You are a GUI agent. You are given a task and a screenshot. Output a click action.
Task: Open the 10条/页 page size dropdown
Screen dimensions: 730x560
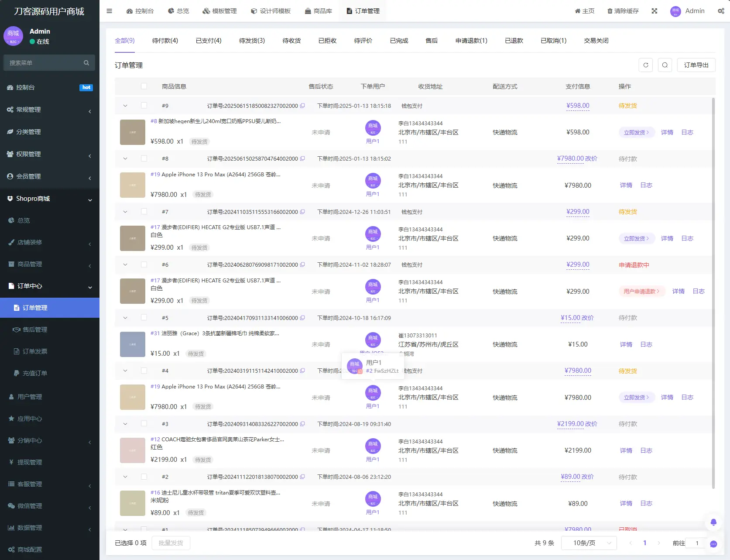(x=588, y=543)
